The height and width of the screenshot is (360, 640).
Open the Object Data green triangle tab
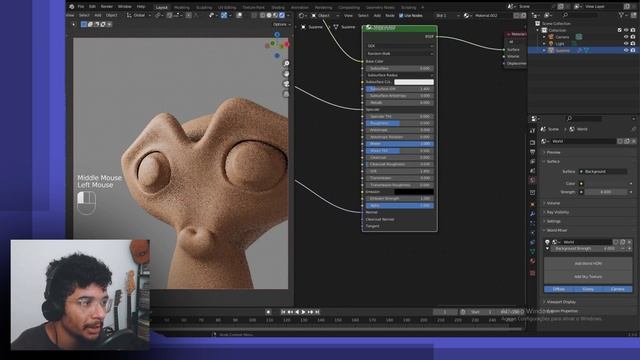[532, 252]
